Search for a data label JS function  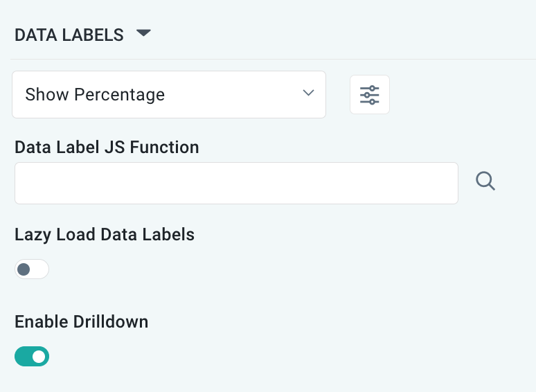(x=485, y=182)
